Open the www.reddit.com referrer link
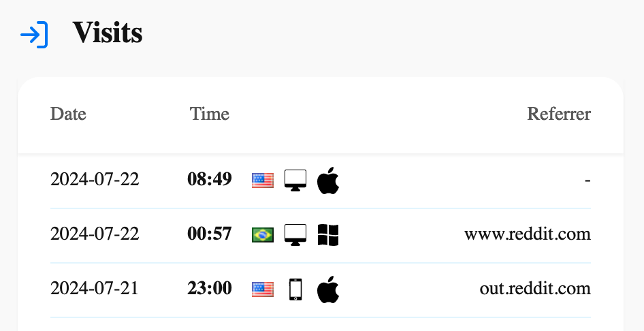644x331 pixels. (528, 234)
